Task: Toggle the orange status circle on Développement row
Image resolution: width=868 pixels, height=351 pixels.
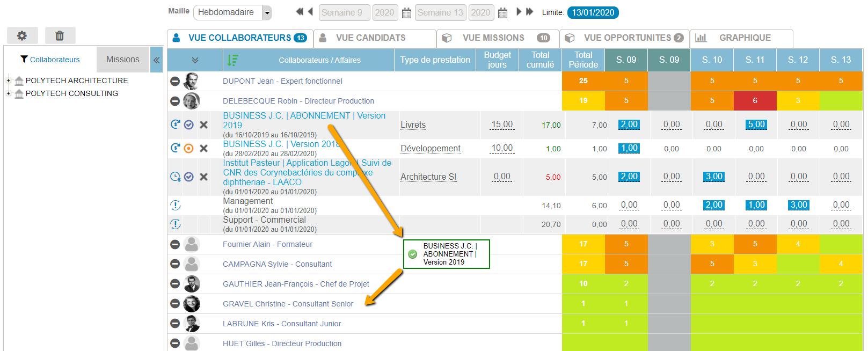Action: tap(189, 148)
